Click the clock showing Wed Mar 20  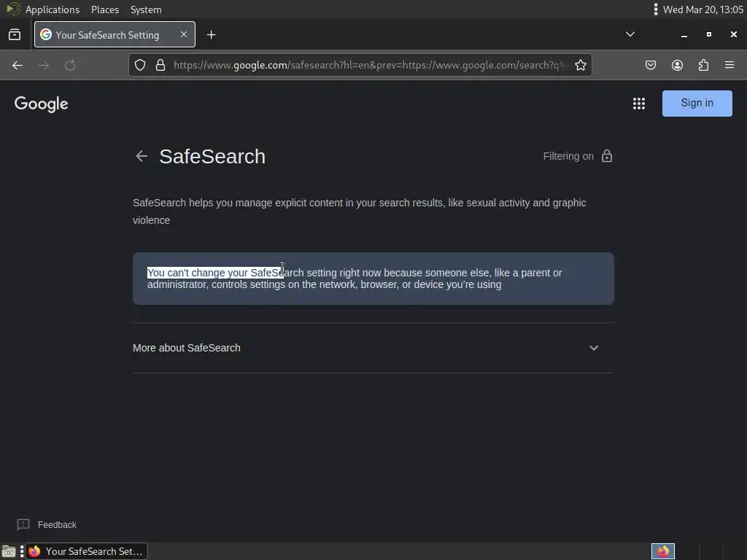pos(703,9)
